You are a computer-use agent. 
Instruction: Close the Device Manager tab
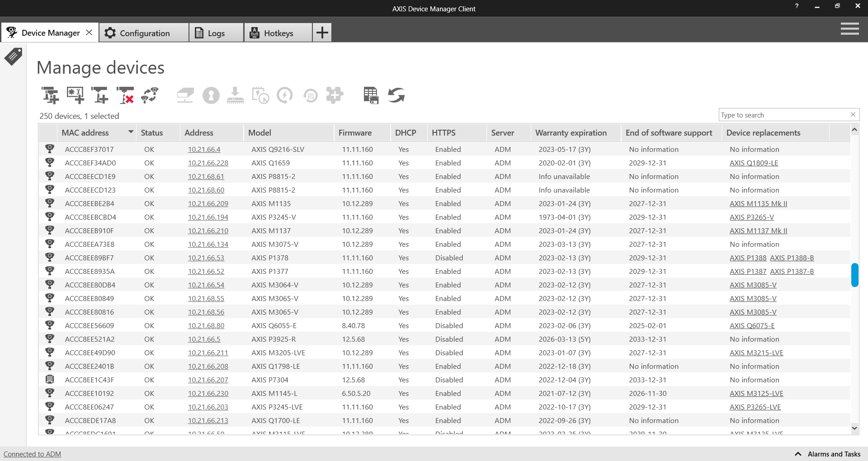[89, 33]
